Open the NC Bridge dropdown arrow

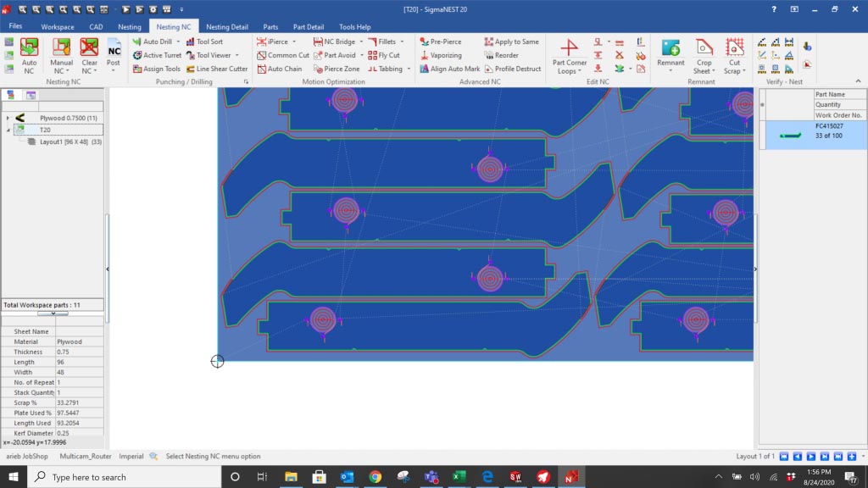[x=361, y=42]
